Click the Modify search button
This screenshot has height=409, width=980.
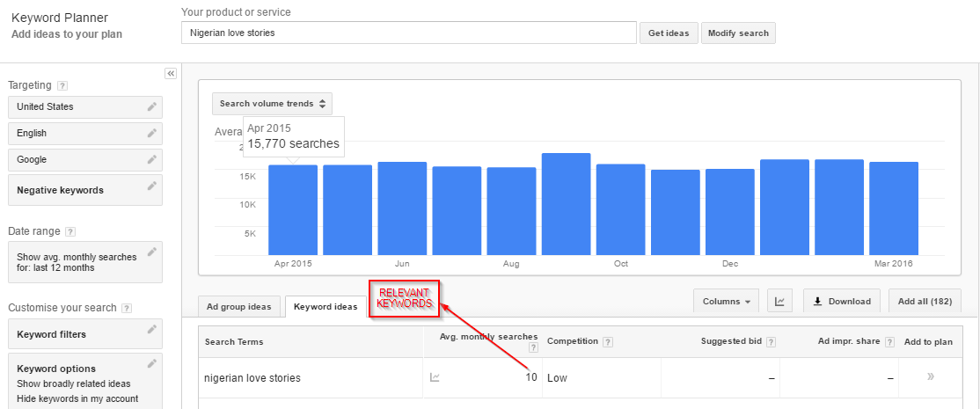(738, 33)
